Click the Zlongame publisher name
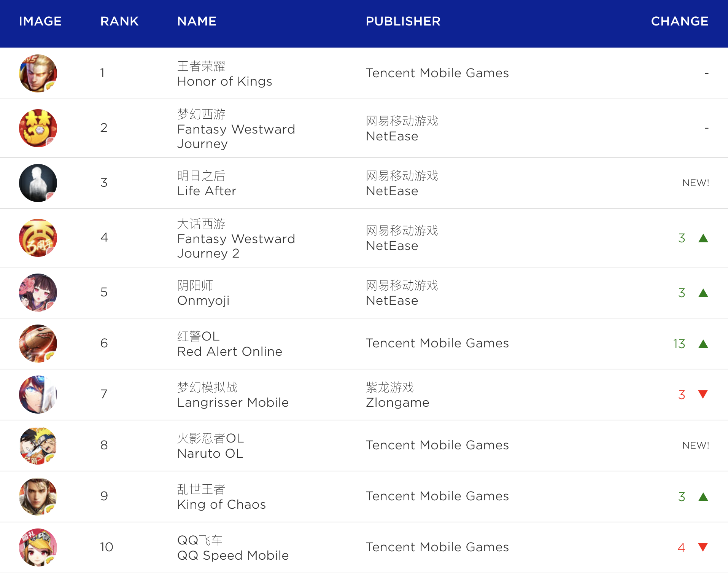The height and width of the screenshot is (573, 728). tap(397, 402)
